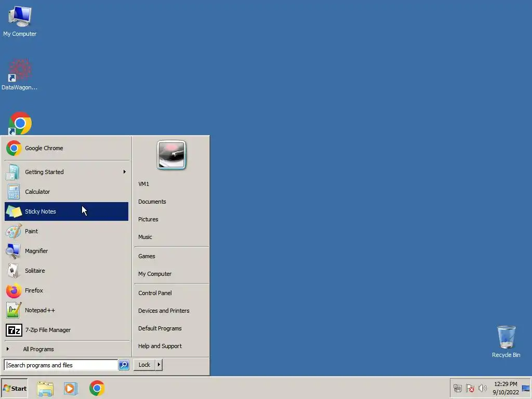
Task: Click the Lock button
Action: coord(144,365)
